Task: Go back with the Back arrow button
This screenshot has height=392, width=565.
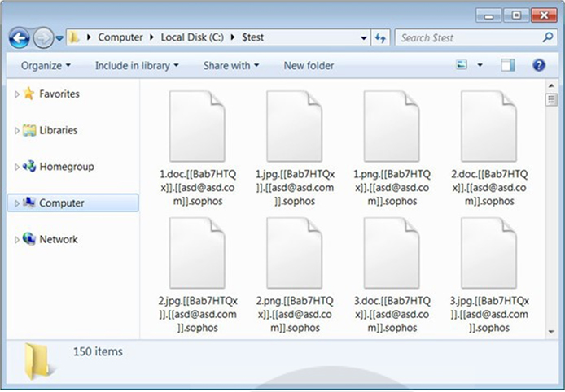Action: [19, 37]
